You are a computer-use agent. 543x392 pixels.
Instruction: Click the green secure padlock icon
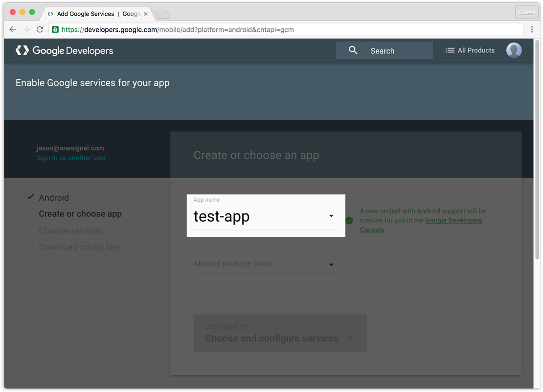[55, 29]
